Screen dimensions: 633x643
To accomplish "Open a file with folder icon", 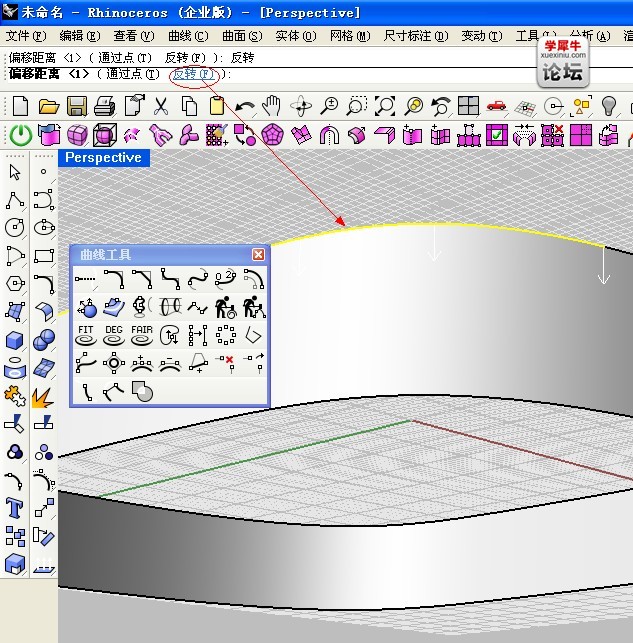I will (49, 106).
